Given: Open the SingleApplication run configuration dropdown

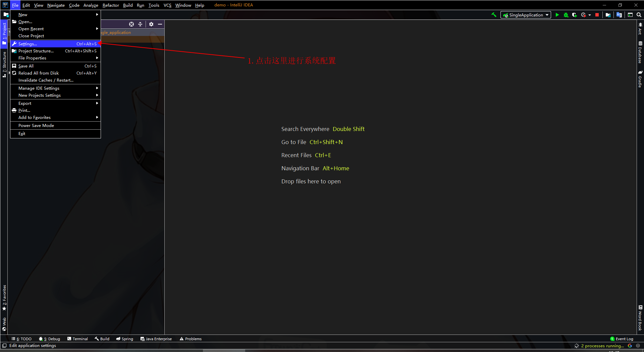Looking at the screenshot, I should (526, 15).
